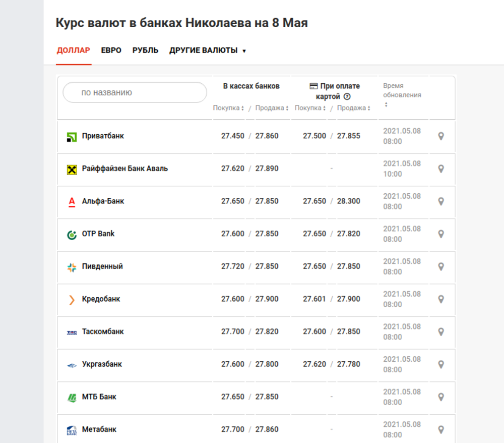Click the OTP Bank location pin
Screen dimensions: 504x443
coord(441,234)
